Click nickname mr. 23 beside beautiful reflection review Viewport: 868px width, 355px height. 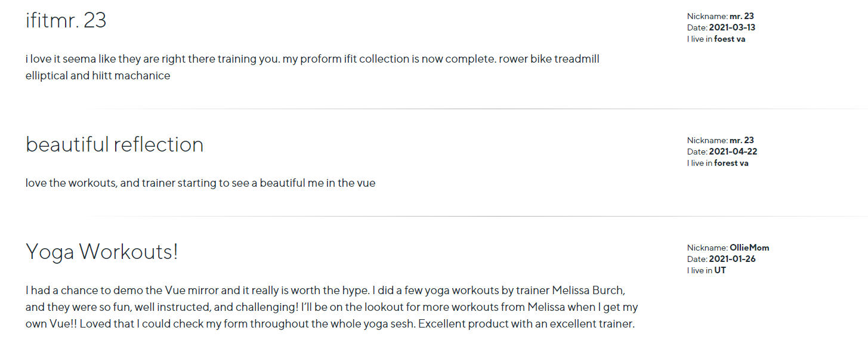742,140
